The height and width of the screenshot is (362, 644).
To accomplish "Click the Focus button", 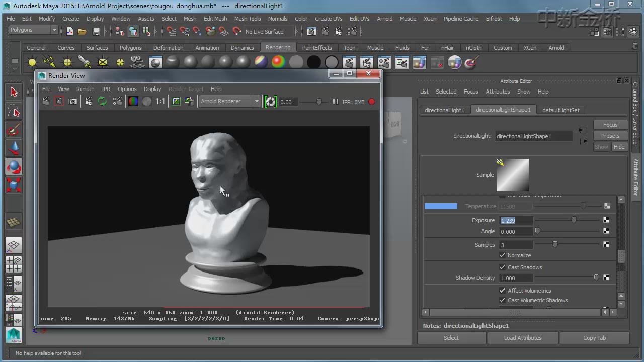I will (x=610, y=125).
